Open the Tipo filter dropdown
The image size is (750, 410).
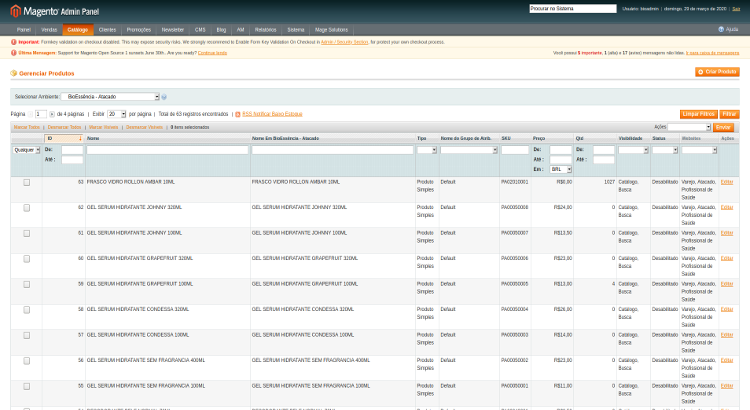point(427,150)
